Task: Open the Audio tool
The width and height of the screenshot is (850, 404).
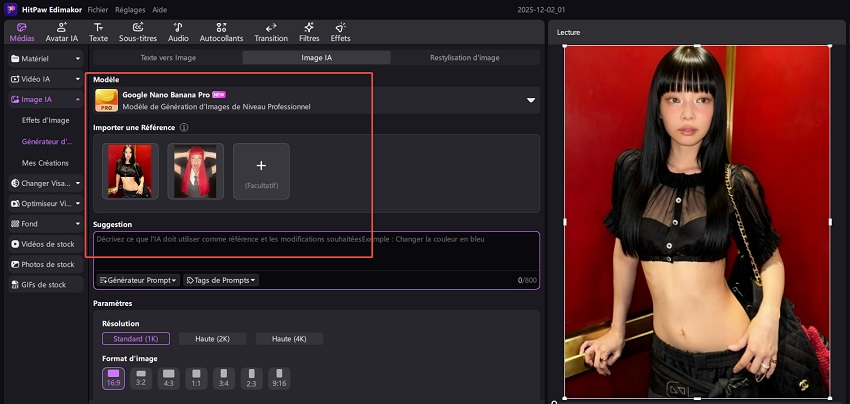Action: (178, 32)
